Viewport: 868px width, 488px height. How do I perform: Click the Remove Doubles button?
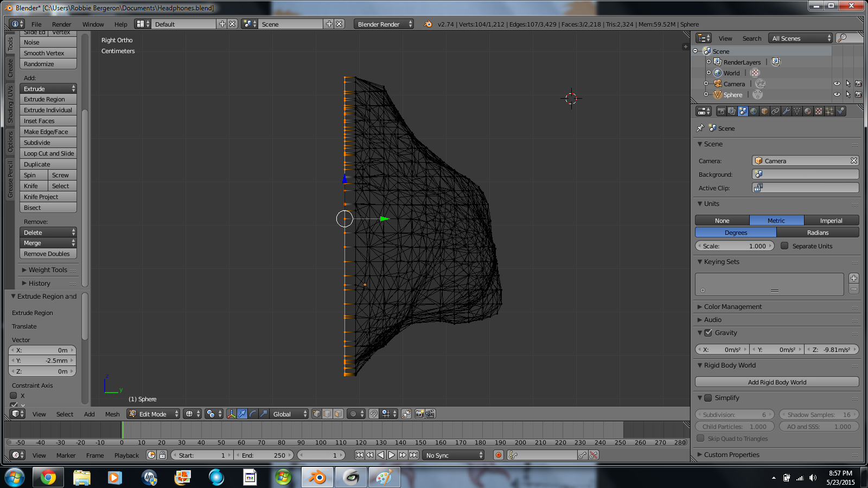[x=48, y=254]
